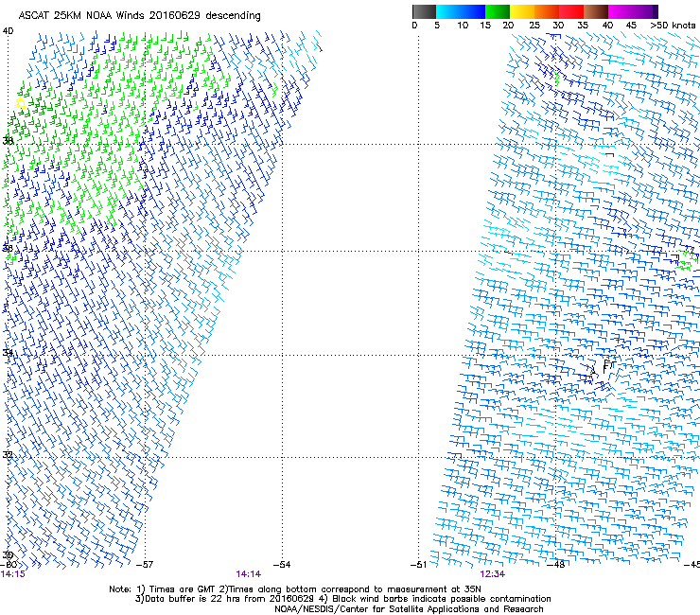Click the '0' label under the color bar
The width and height of the screenshot is (700, 615).
[x=414, y=25]
